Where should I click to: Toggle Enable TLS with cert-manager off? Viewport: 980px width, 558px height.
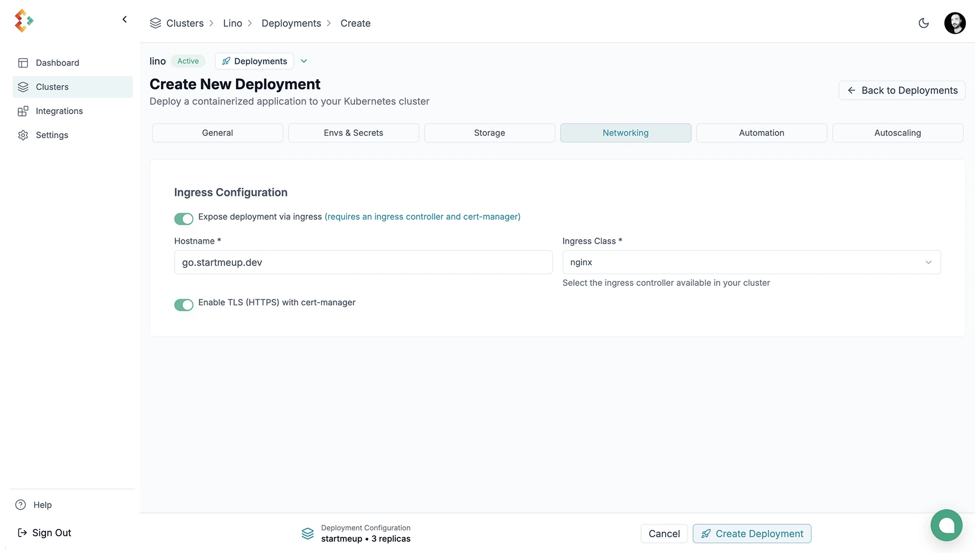click(184, 305)
